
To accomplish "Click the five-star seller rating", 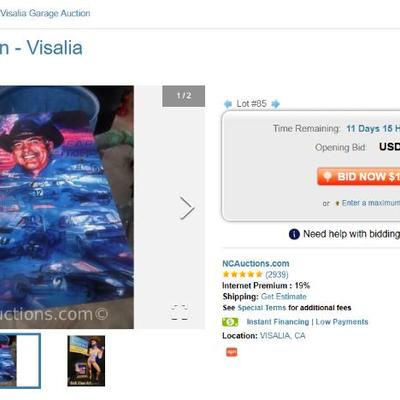I will [243, 274].
